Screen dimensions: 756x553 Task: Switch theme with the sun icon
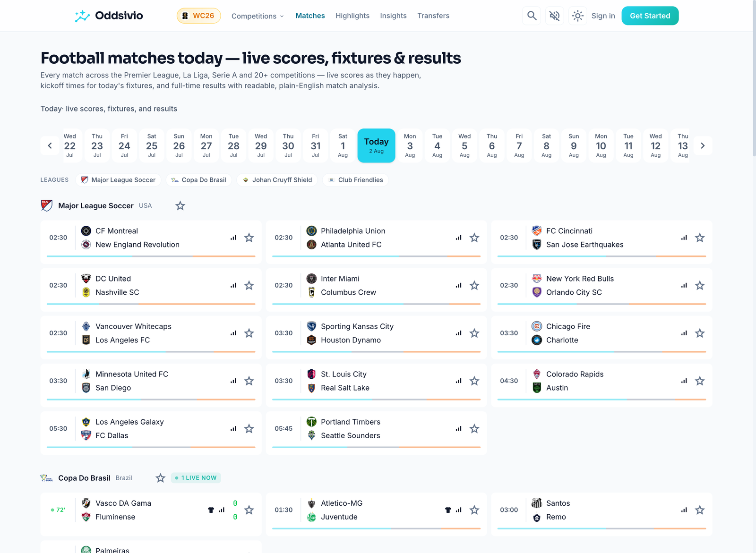[577, 16]
